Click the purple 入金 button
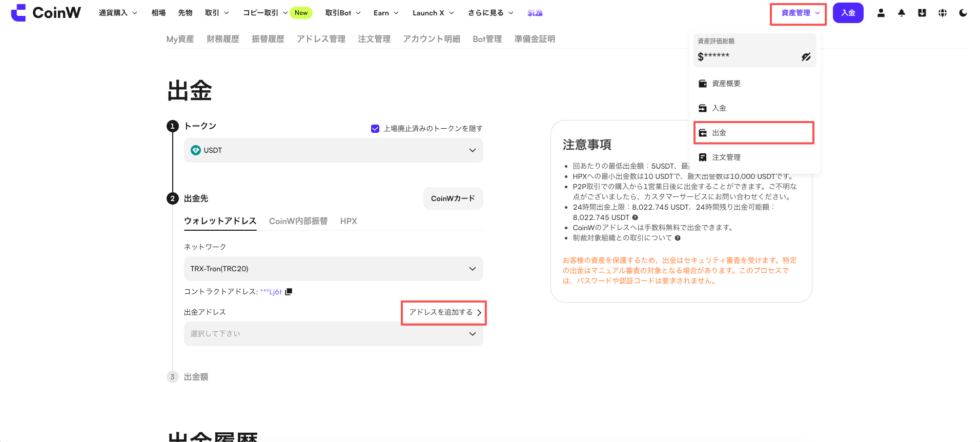The width and height of the screenshot is (980, 442). coord(848,13)
